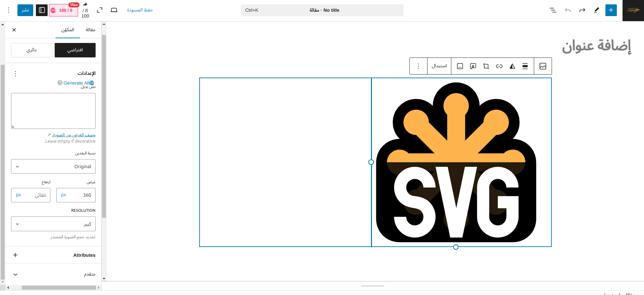This screenshot has height=295, width=644.
Task: Click the help question mark beside Generate Alt
Action: (60, 83)
